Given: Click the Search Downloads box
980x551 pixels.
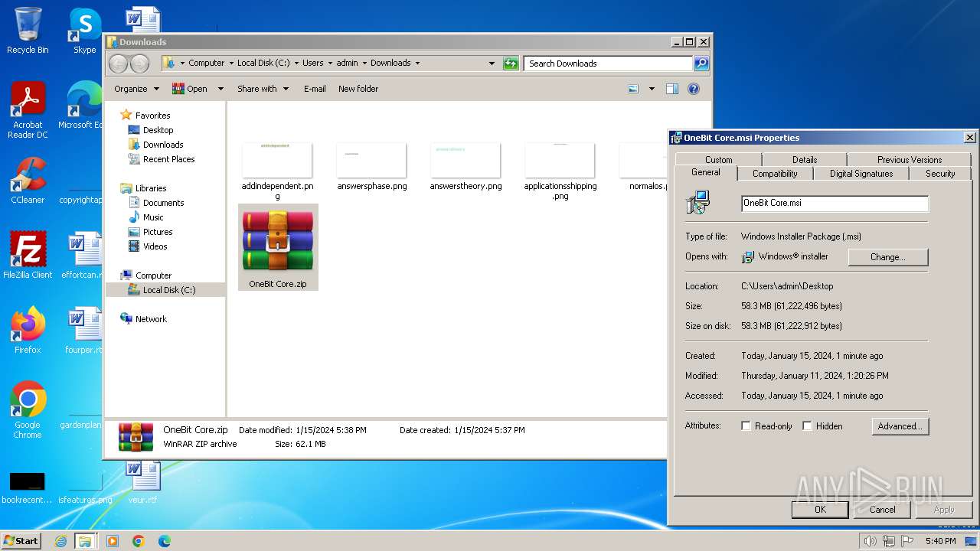Looking at the screenshot, I should point(609,64).
